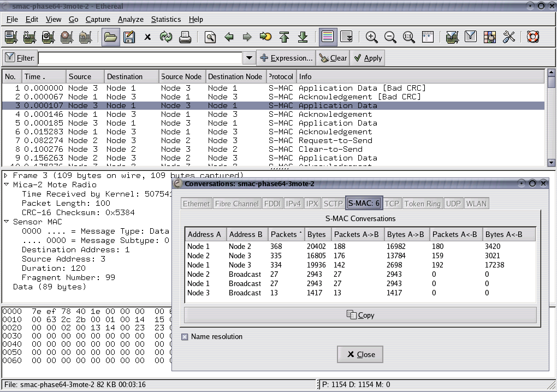
Task: Expand the Frame 3 tree node
Action: (x=6, y=176)
